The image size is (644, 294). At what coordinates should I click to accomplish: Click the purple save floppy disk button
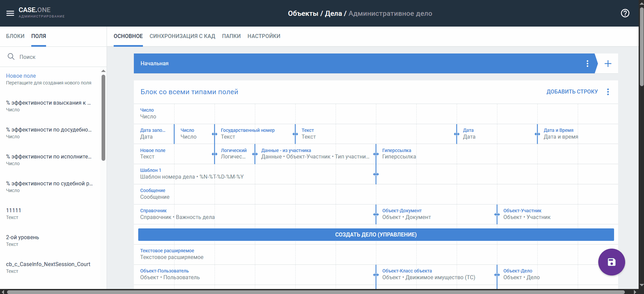tap(611, 262)
